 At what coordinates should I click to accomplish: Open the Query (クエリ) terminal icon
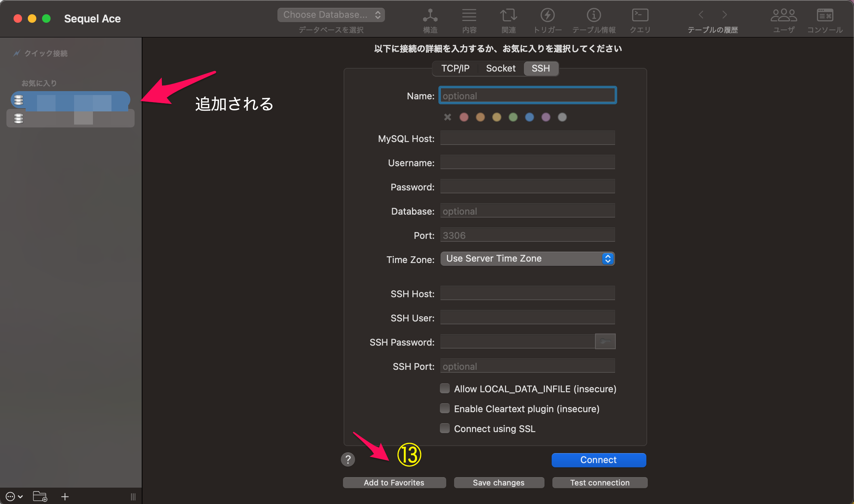point(640,16)
